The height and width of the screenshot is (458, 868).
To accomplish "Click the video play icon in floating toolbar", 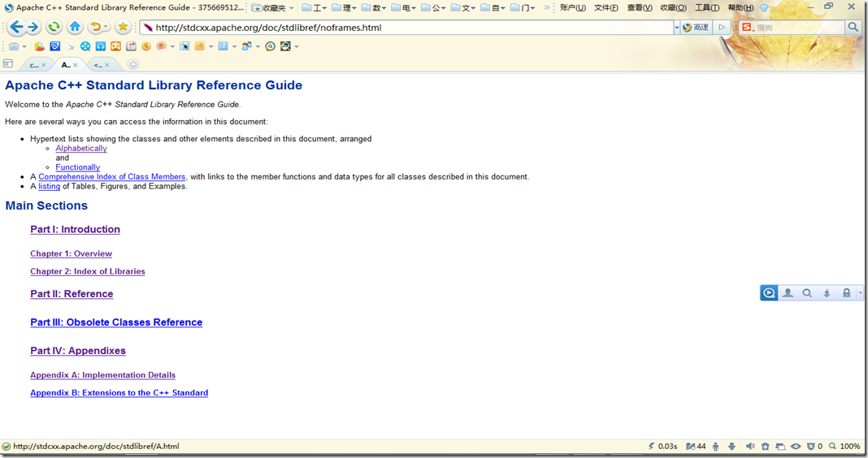I will [x=769, y=293].
